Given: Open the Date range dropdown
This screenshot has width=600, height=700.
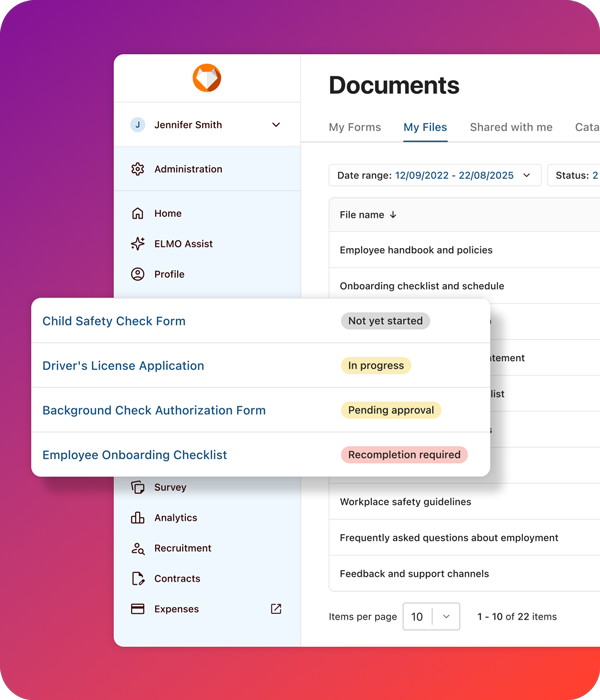Looking at the screenshot, I should point(435,176).
